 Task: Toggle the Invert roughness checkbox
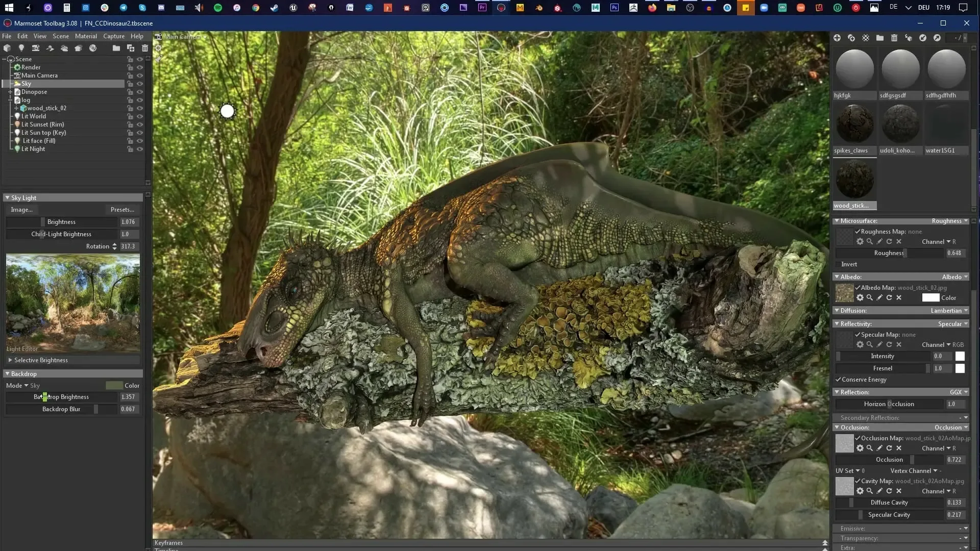point(838,264)
